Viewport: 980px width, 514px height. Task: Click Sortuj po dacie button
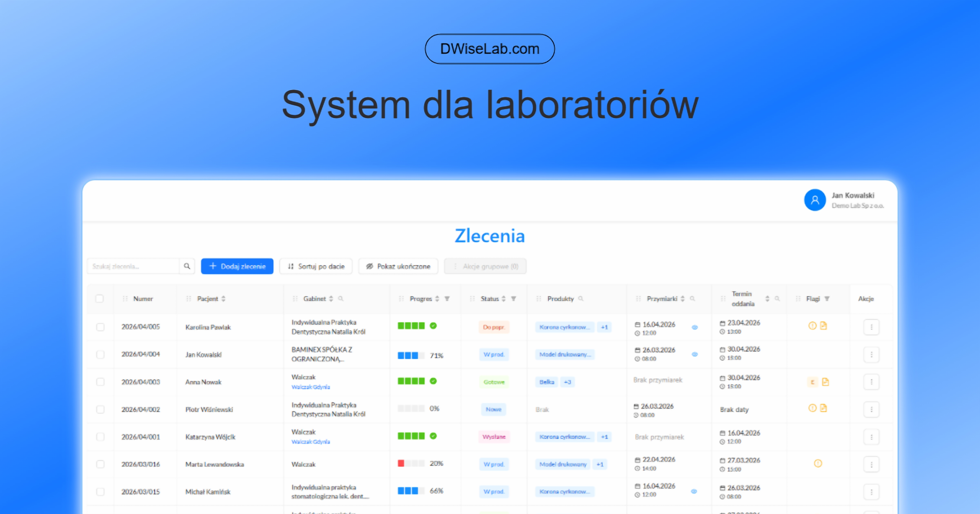[x=316, y=267]
